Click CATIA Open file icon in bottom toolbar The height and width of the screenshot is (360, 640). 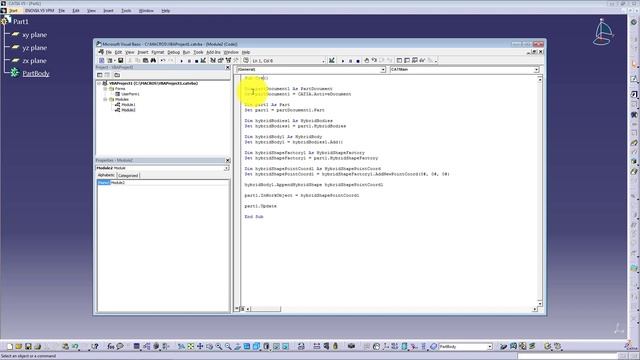(18, 347)
